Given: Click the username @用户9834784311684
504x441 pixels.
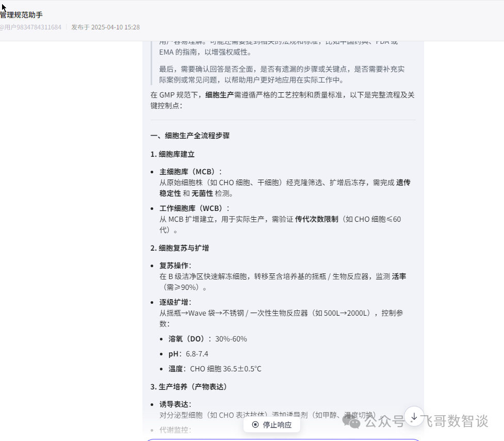Looking at the screenshot, I should (30, 27).
